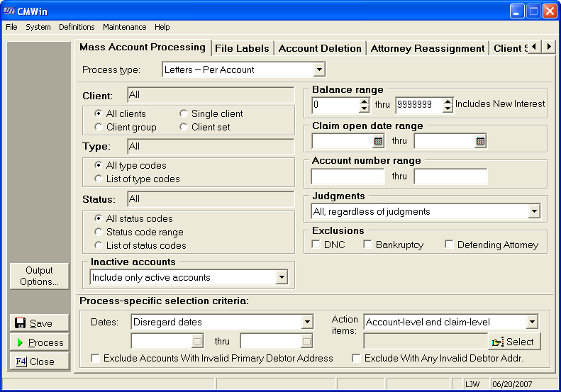Open the Maintenance menu

tap(124, 27)
